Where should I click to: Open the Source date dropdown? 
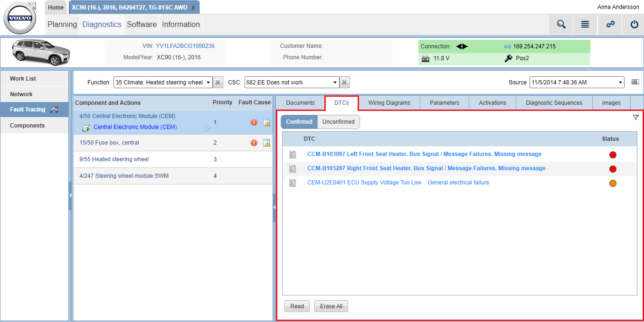pos(577,83)
